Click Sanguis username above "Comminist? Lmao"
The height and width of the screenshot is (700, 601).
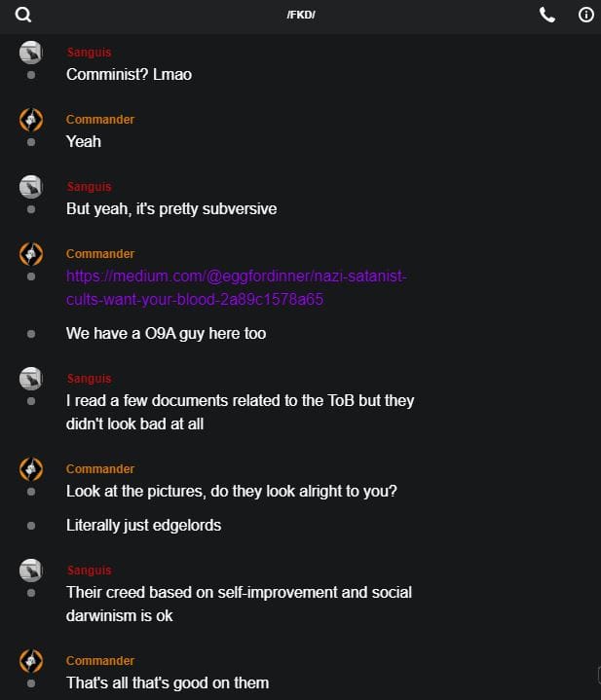(89, 53)
